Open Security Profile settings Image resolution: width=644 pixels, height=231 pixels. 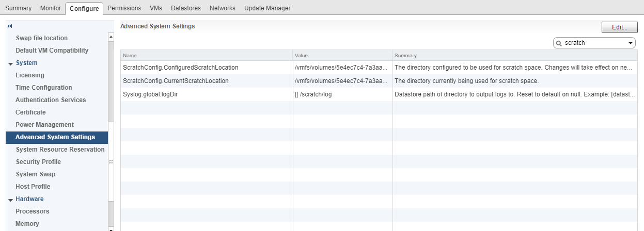coord(38,162)
